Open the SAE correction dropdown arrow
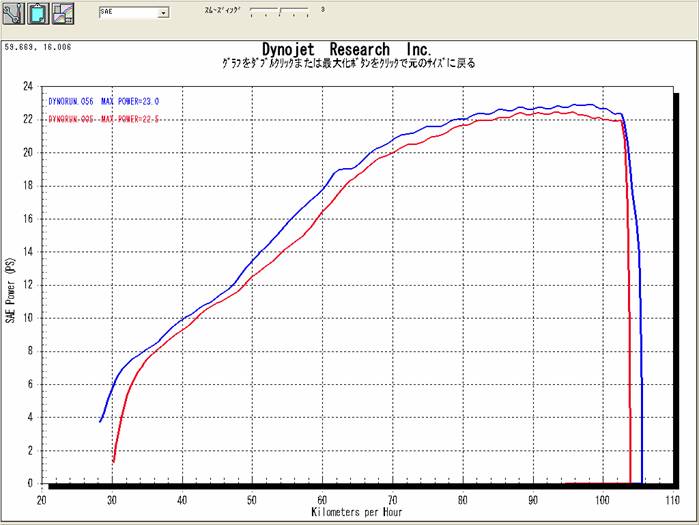Image resolution: width=699 pixels, height=525 pixels. 164,14
